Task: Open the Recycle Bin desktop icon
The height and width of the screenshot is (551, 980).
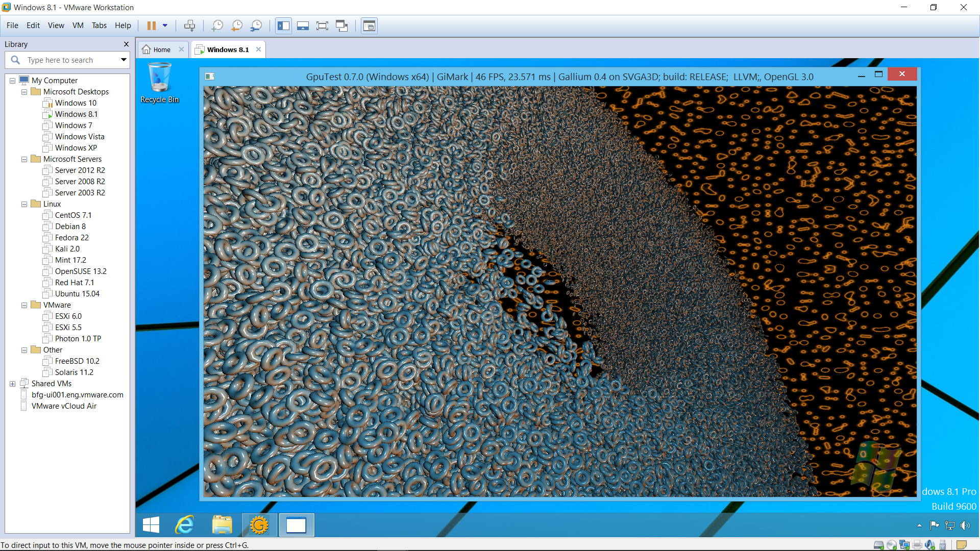Action: click(x=160, y=83)
